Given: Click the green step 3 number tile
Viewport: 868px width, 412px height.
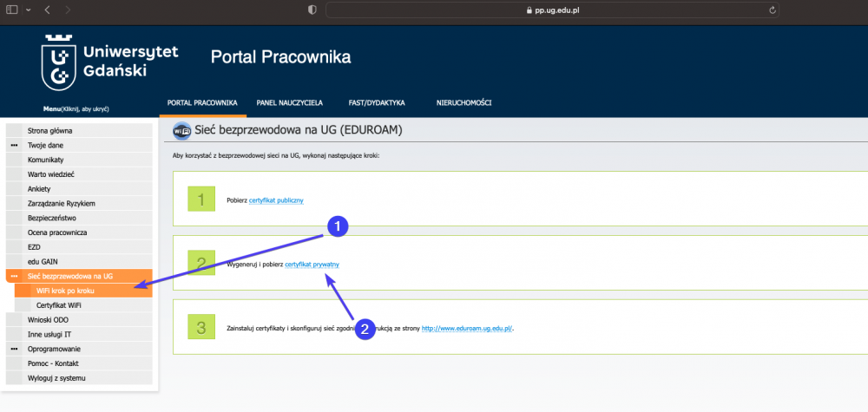Looking at the screenshot, I should (x=201, y=327).
